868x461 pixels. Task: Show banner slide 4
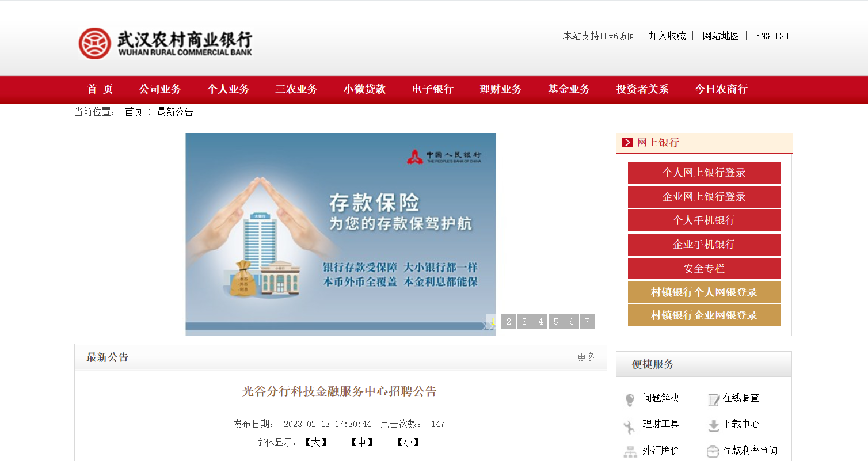[540, 322]
